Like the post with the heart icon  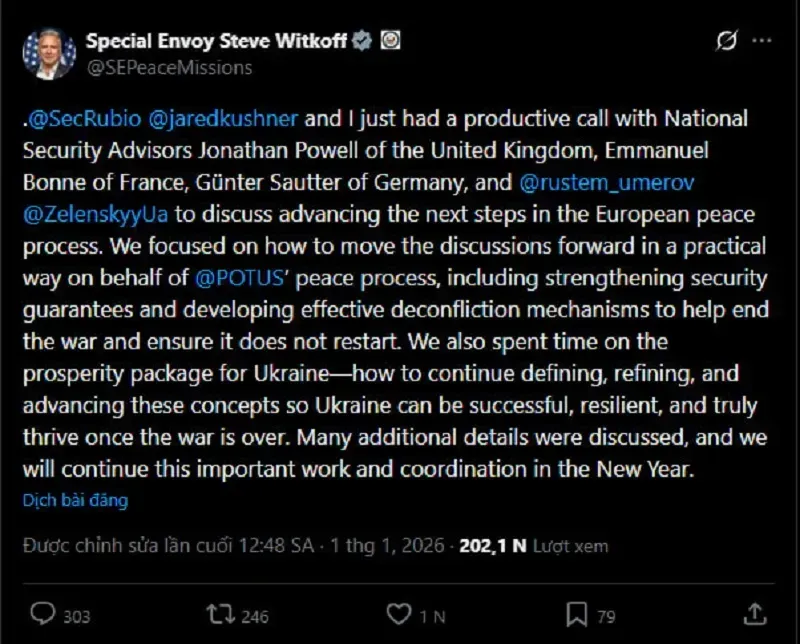tap(399, 613)
